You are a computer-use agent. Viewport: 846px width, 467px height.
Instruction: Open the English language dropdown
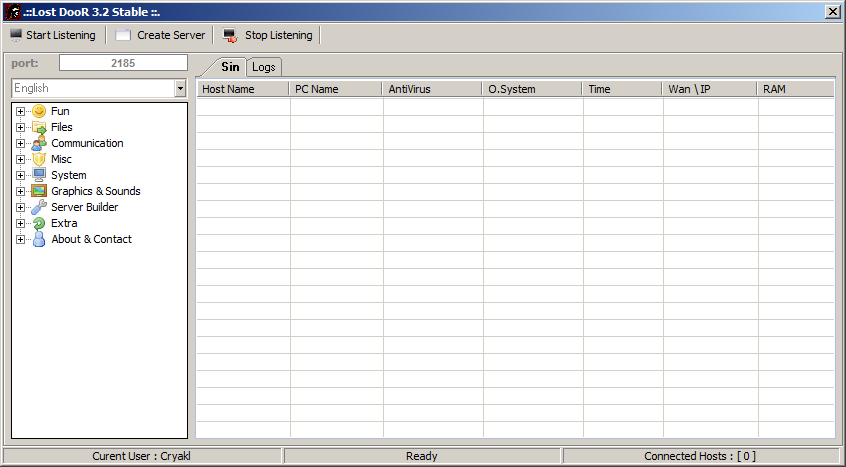[x=180, y=89]
